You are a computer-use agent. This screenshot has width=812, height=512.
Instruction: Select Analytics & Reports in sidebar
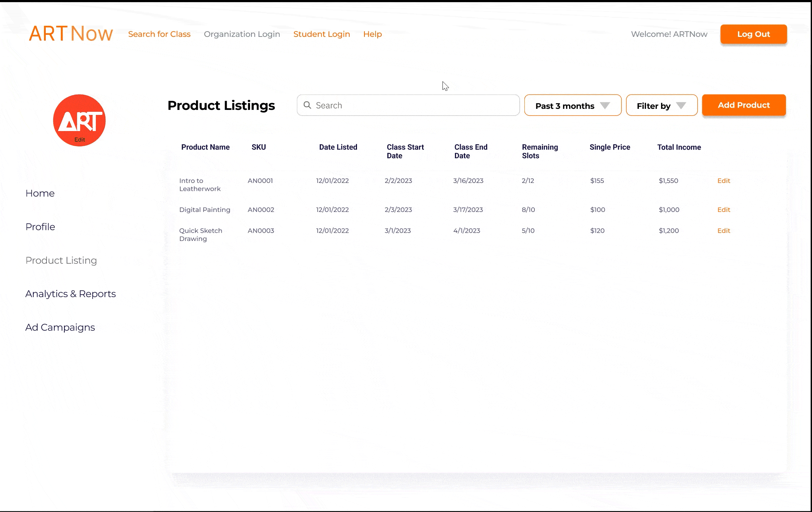70,294
